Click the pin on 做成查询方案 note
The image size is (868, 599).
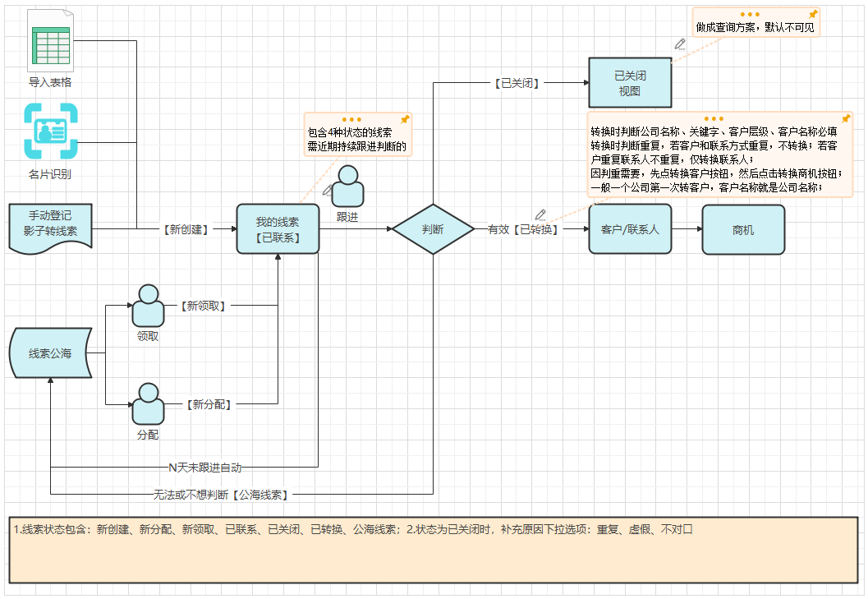pyautogui.click(x=813, y=15)
